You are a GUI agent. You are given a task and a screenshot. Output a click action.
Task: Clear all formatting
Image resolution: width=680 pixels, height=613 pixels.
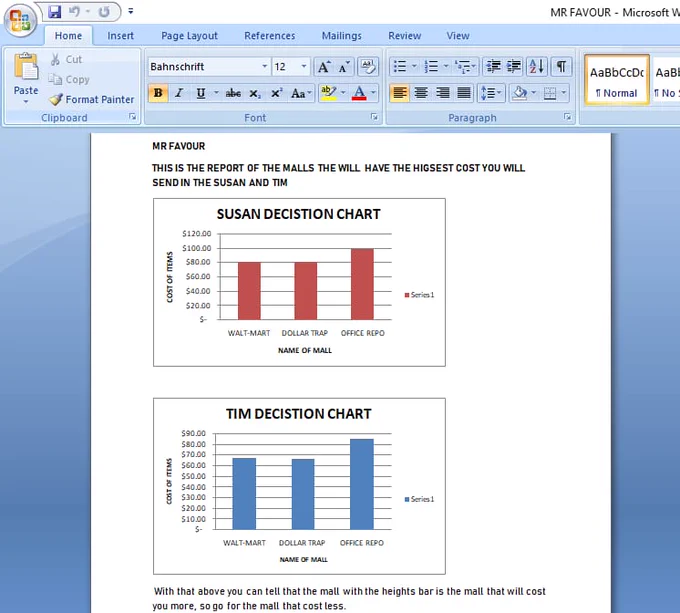[368, 67]
